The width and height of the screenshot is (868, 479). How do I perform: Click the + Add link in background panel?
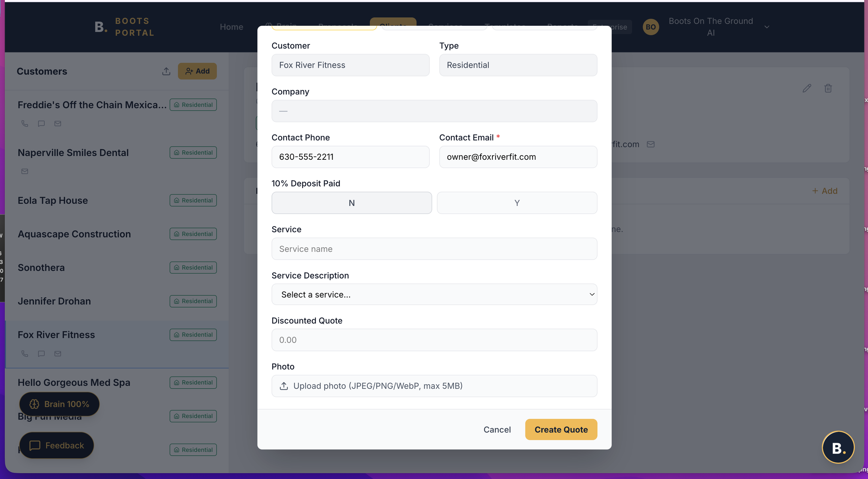825,191
